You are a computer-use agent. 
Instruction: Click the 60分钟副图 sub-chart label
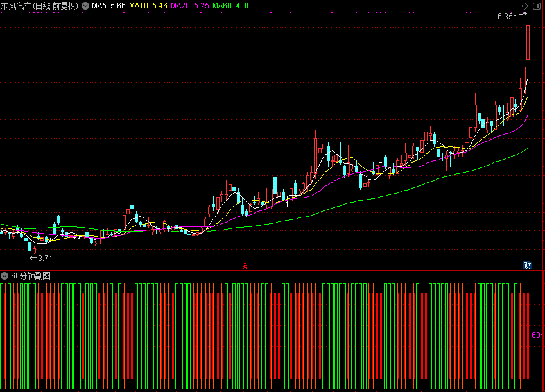pos(31,275)
